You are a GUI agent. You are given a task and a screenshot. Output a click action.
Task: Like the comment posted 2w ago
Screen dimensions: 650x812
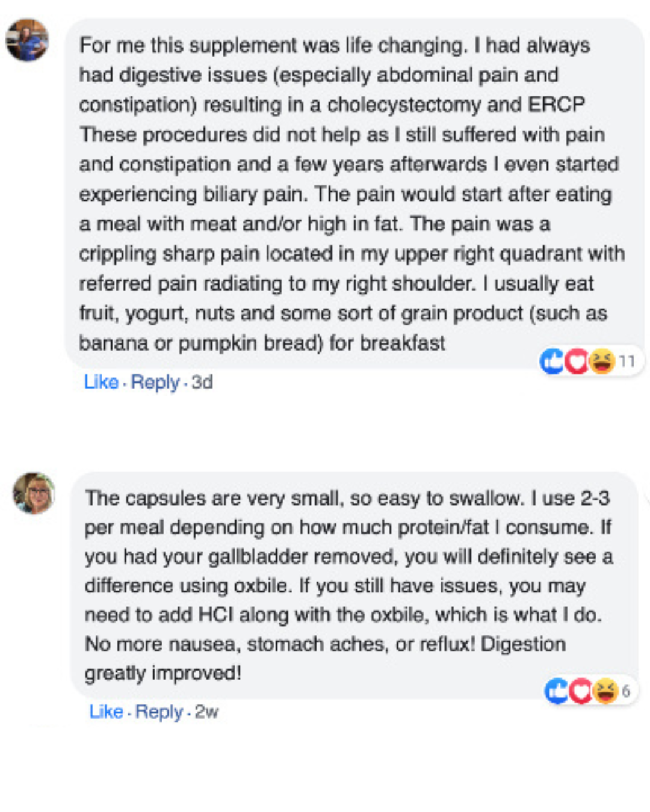coord(106,712)
